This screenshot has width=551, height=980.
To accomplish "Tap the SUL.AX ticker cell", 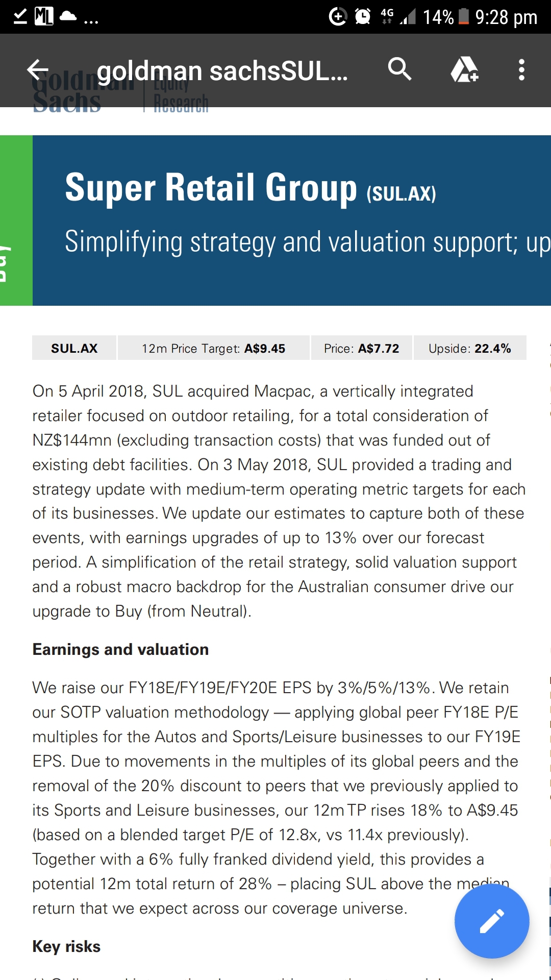I will [74, 348].
